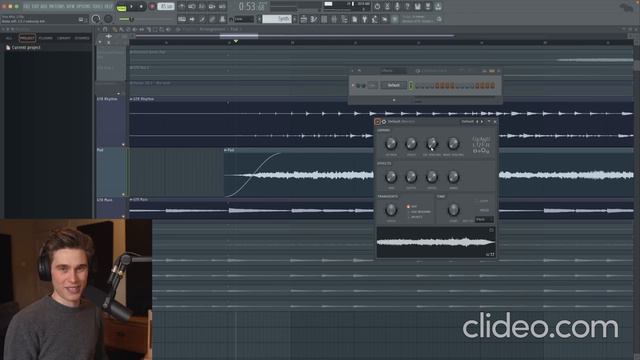The image size is (640, 360).
Task: Select the Detect transients option
Action: [x=414, y=217]
